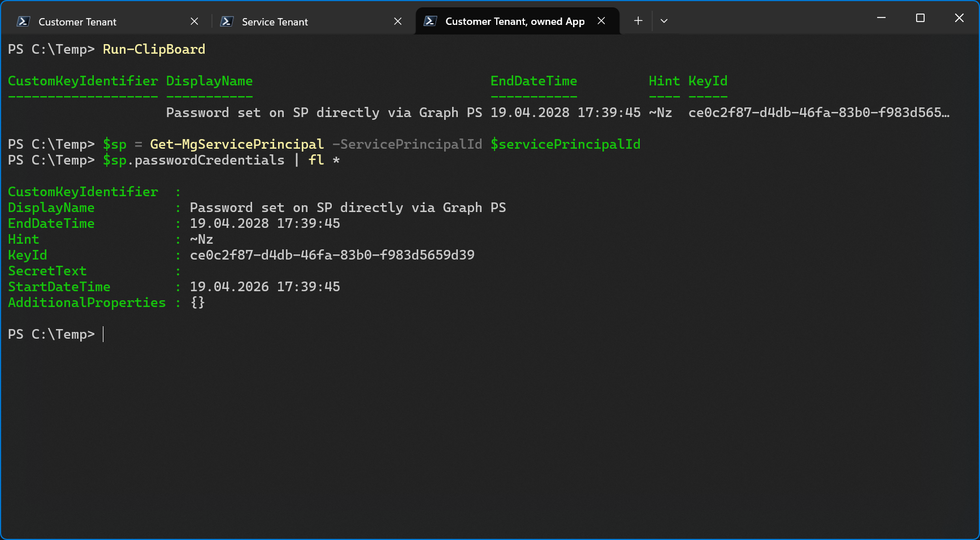Close the Service Tenant tab
980x540 pixels.
[x=397, y=21]
